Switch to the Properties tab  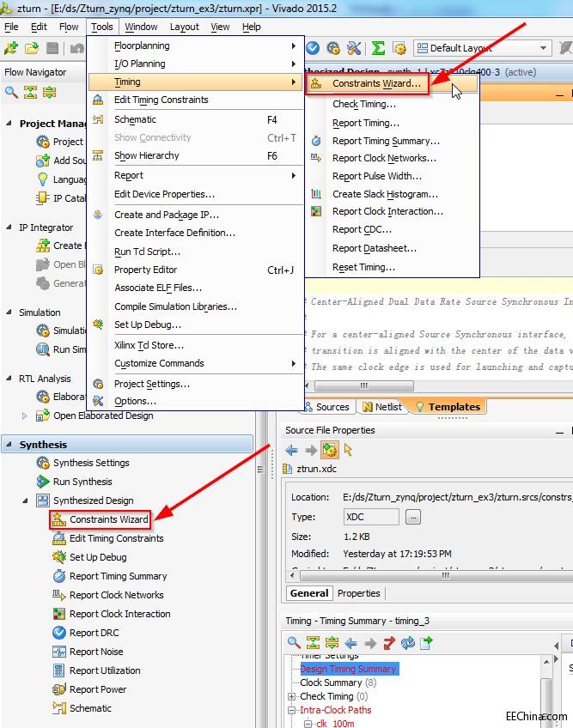pos(359,593)
